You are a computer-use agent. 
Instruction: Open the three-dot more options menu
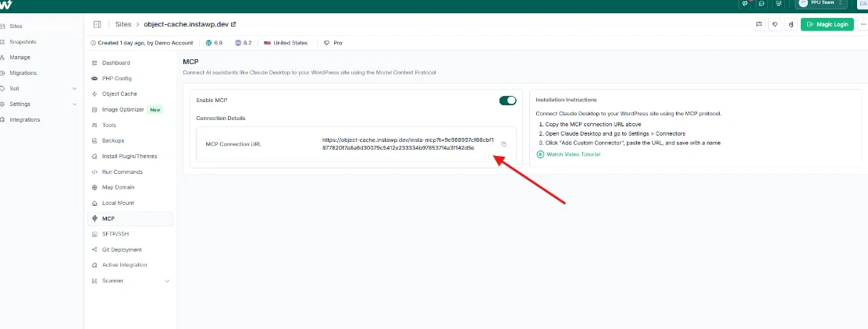pyautogui.click(x=863, y=24)
